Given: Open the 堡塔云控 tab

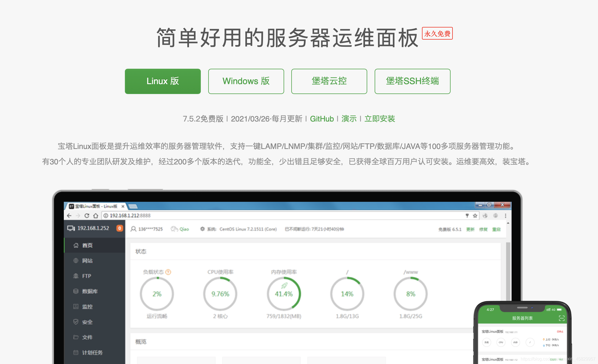Looking at the screenshot, I should [329, 81].
